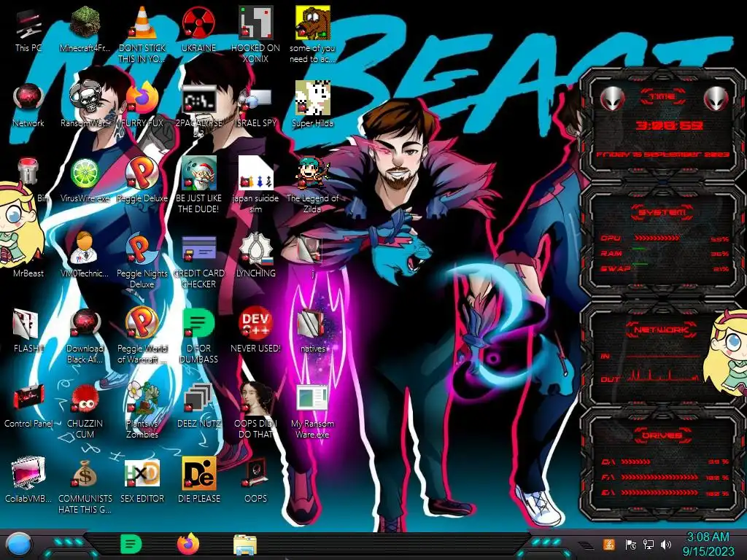Open the Control Panel desktop icon
Image resolution: width=747 pixels, height=560 pixels.
pyautogui.click(x=28, y=398)
